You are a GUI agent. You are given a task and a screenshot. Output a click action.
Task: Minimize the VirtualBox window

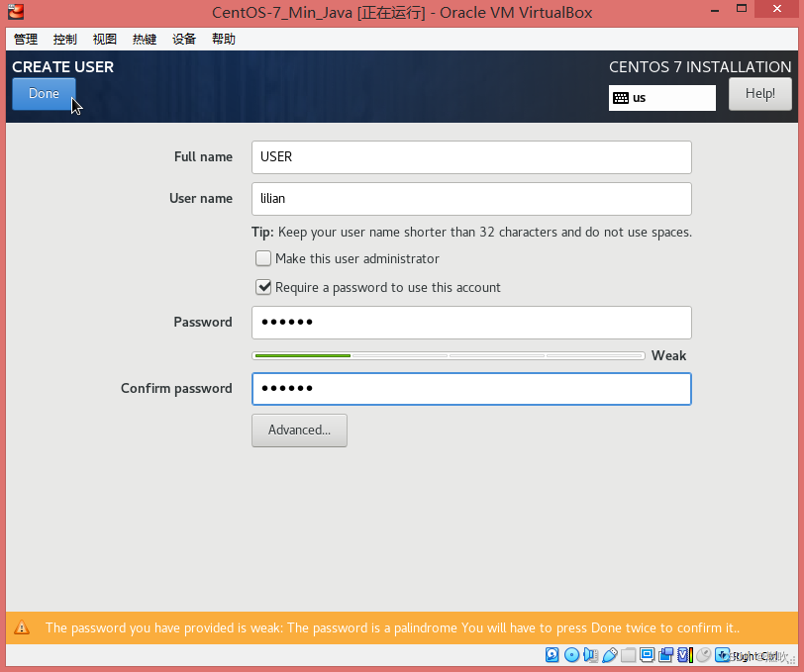pyautogui.click(x=715, y=9)
